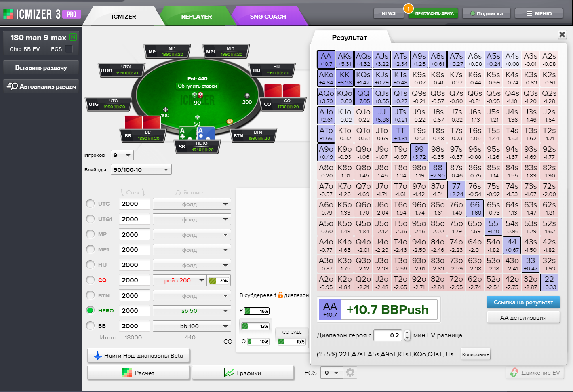Open the Подписка subscription button

coord(486,13)
